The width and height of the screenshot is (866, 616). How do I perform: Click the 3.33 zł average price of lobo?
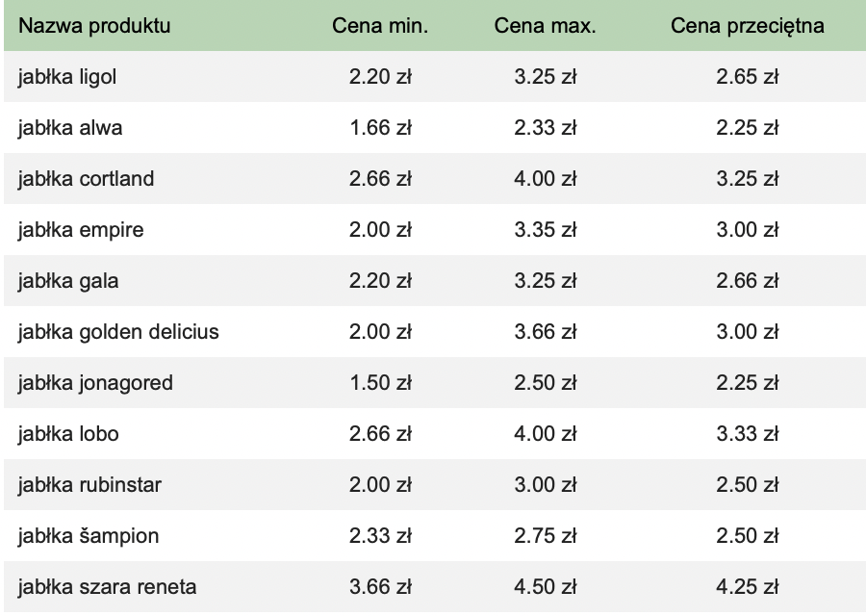point(748,434)
